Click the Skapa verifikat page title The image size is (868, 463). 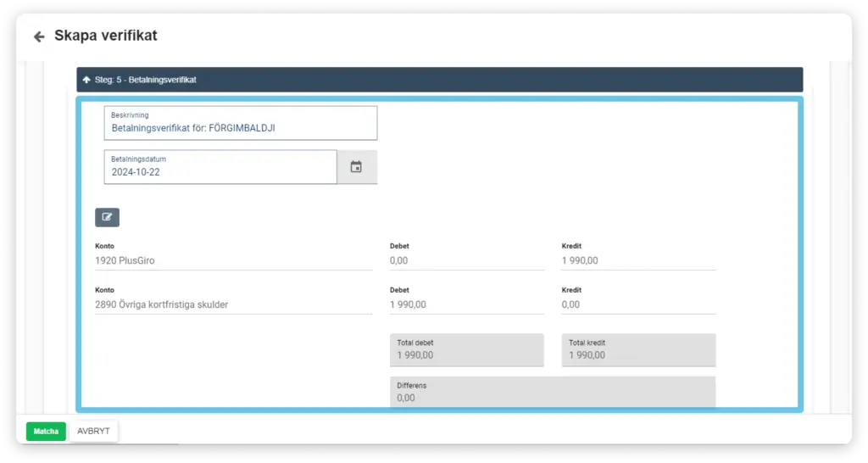pos(106,36)
